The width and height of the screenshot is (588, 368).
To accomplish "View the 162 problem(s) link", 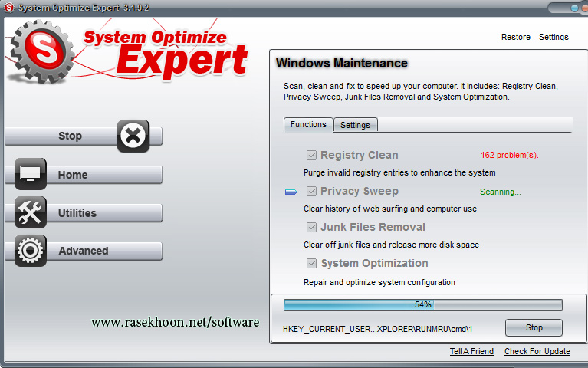I will (510, 155).
